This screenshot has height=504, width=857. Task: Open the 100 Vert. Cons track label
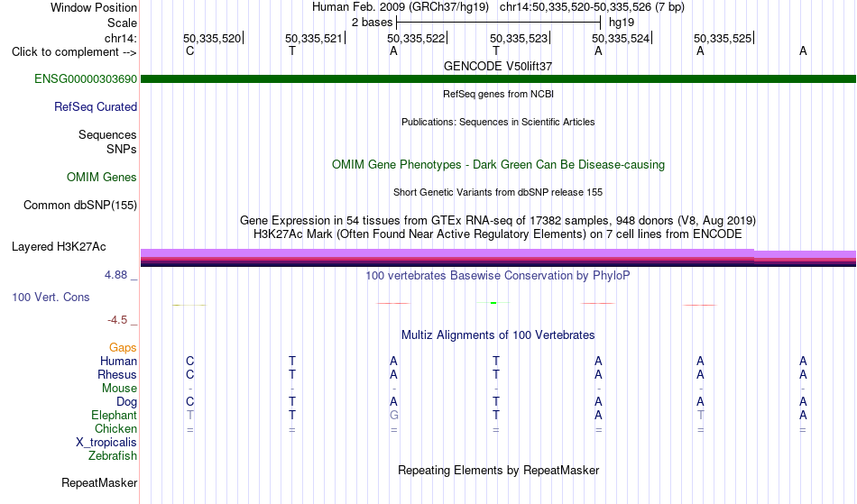tap(51, 297)
